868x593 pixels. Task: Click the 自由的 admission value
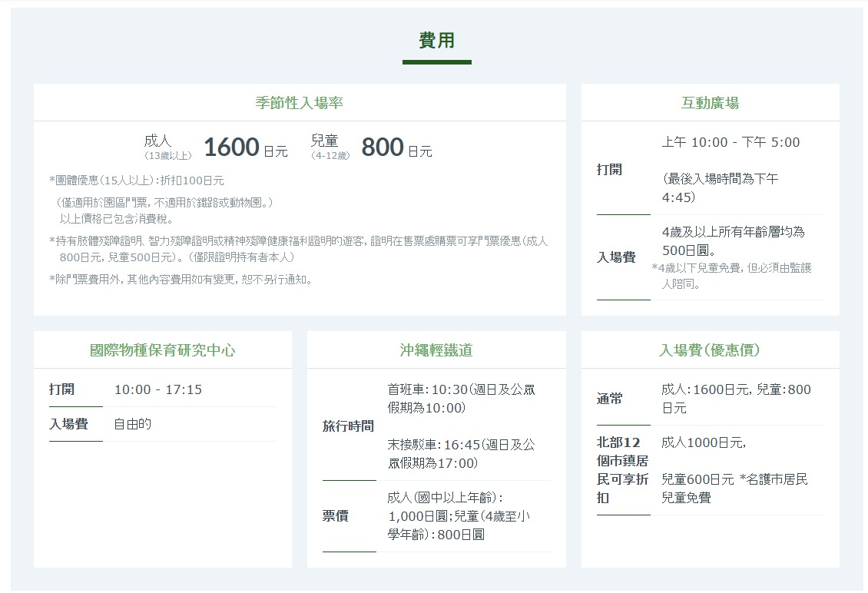(132, 424)
